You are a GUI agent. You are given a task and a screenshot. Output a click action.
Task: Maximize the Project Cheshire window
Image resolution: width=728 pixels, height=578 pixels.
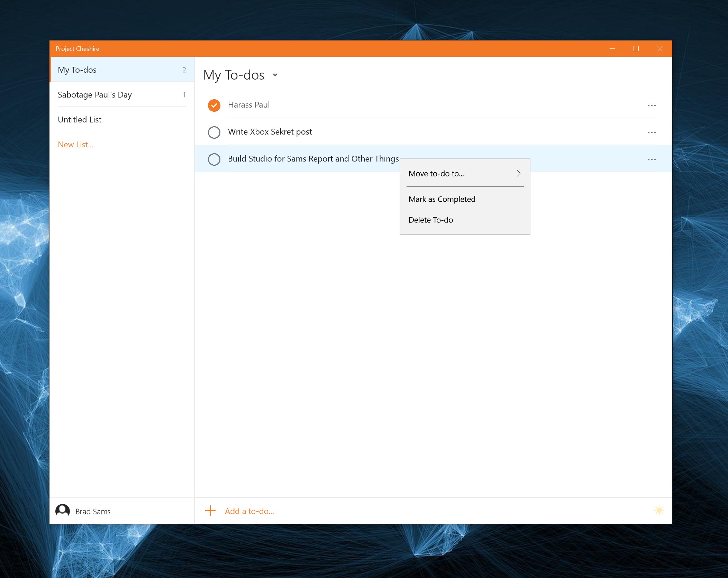pos(636,49)
